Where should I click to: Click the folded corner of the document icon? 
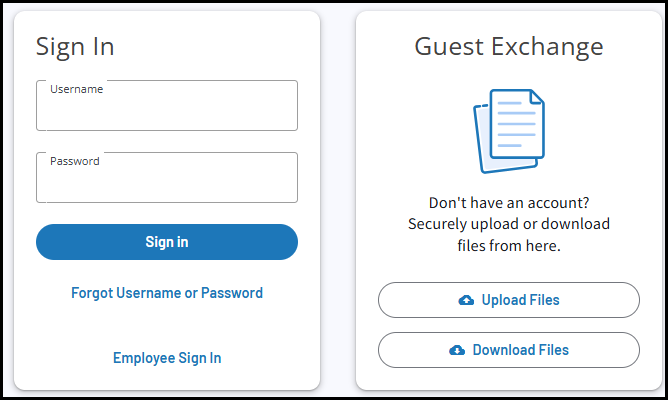537,97
